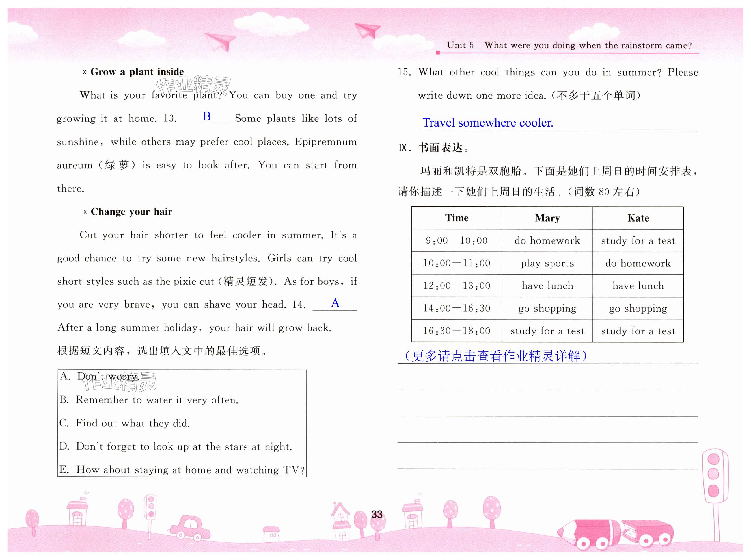Click the Mary column header in table
751x560 pixels.
pyautogui.click(x=547, y=218)
